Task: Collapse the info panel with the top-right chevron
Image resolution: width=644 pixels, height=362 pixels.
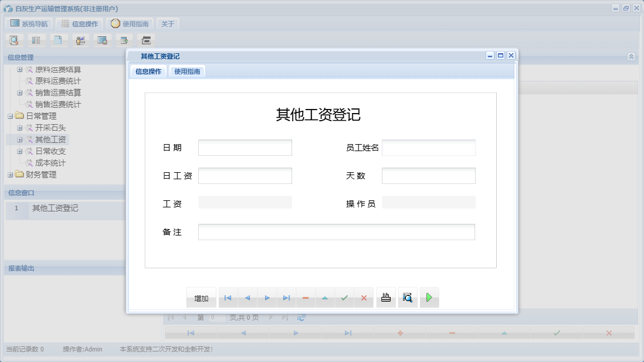Action: tap(632, 57)
